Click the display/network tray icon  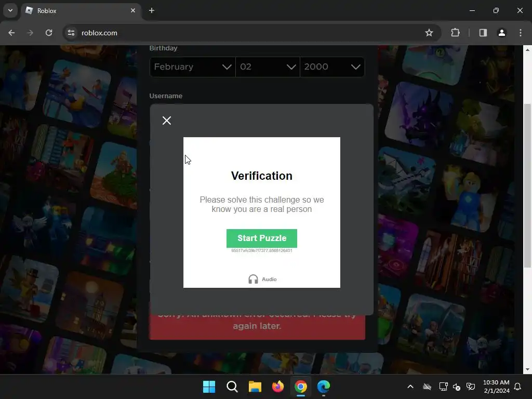443,387
